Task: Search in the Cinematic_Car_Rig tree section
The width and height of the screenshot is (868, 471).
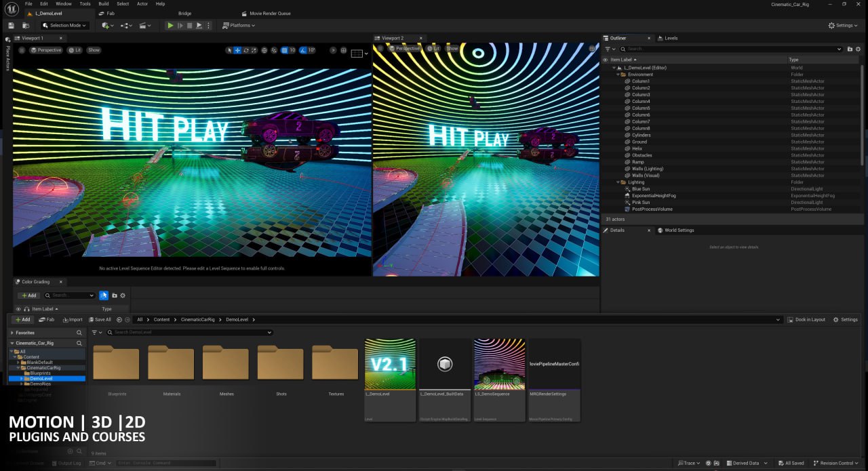Action: (x=79, y=343)
